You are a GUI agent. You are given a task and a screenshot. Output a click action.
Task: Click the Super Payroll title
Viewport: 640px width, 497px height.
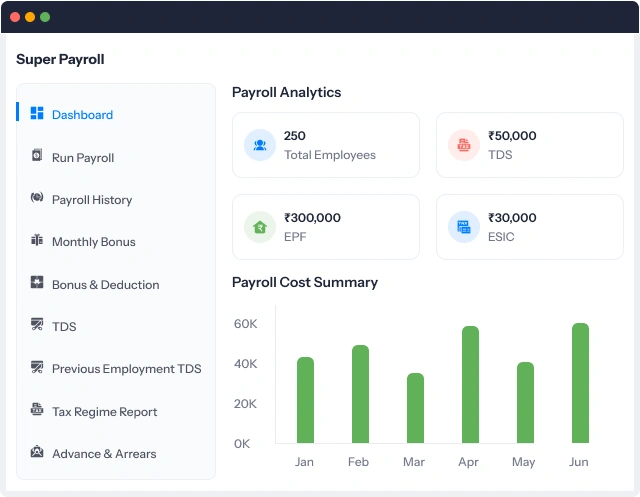click(60, 59)
